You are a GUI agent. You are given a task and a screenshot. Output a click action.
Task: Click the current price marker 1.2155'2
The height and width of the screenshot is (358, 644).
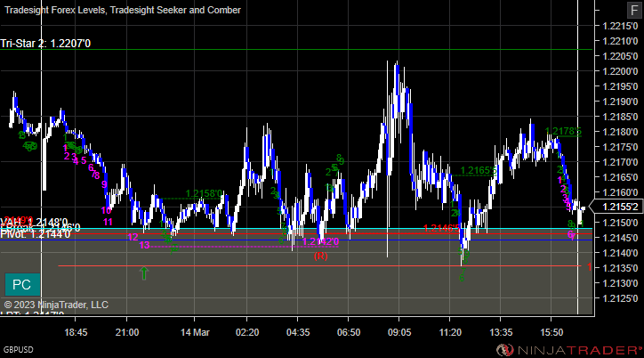pos(617,207)
